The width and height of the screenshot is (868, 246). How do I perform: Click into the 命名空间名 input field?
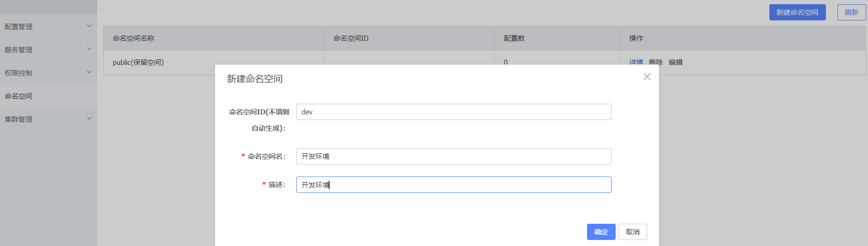tap(453, 157)
